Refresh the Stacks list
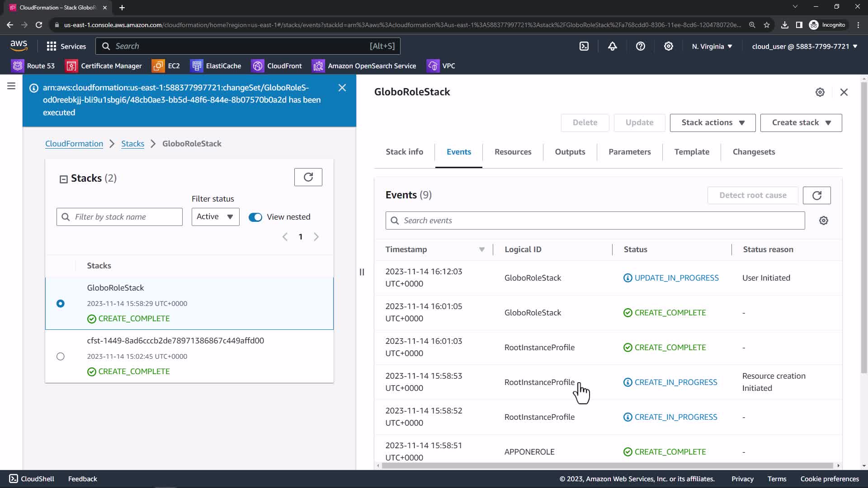The image size is (868, 488). (x=308, y=177)
